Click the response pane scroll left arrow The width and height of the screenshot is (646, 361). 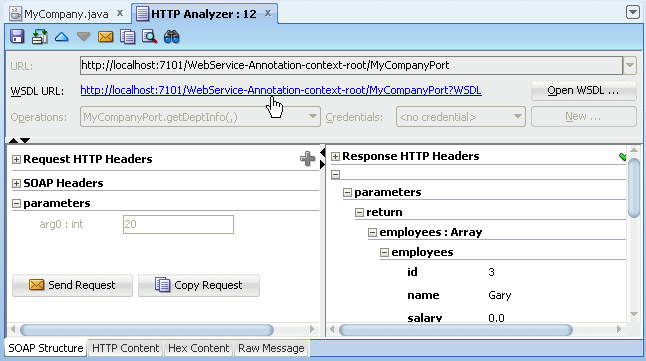pyautogui.click(x=332, y=329)
